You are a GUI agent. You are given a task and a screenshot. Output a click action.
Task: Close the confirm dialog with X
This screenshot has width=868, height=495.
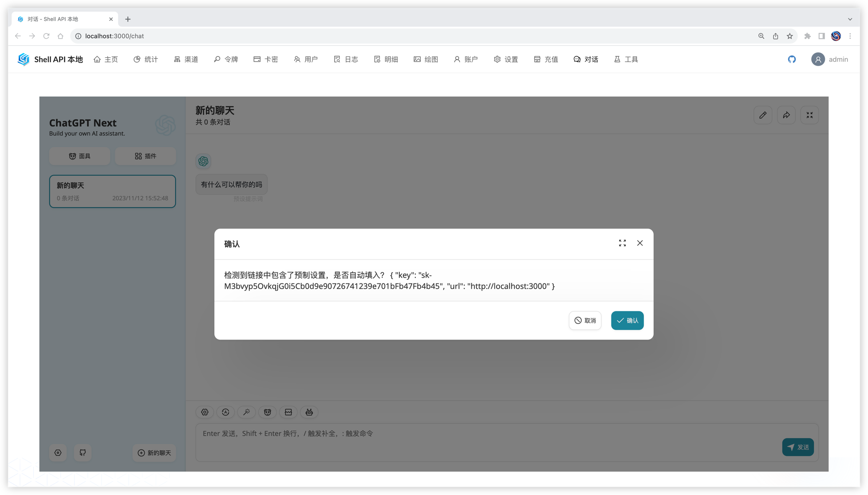point(639,243)
